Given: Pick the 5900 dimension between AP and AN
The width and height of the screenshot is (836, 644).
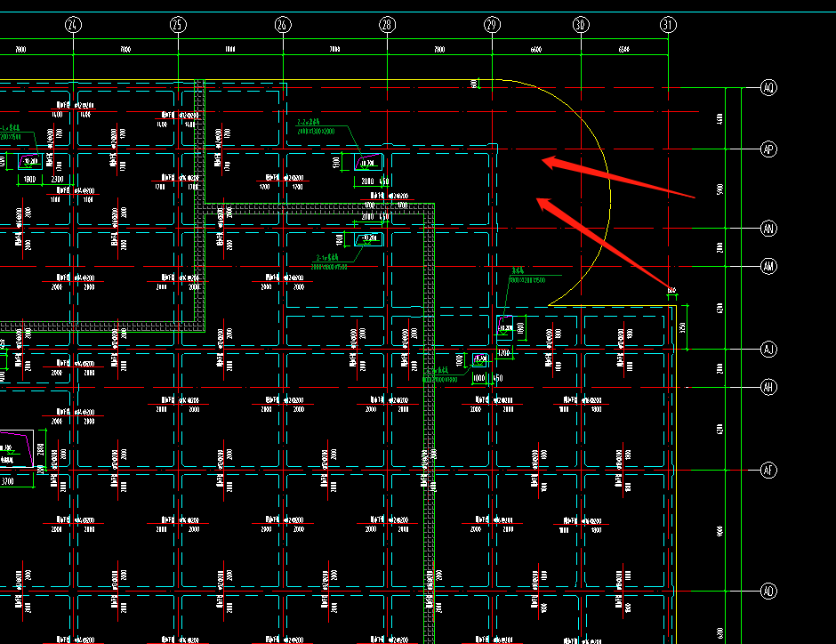Looking at the screenshot, I should [719, 189].
